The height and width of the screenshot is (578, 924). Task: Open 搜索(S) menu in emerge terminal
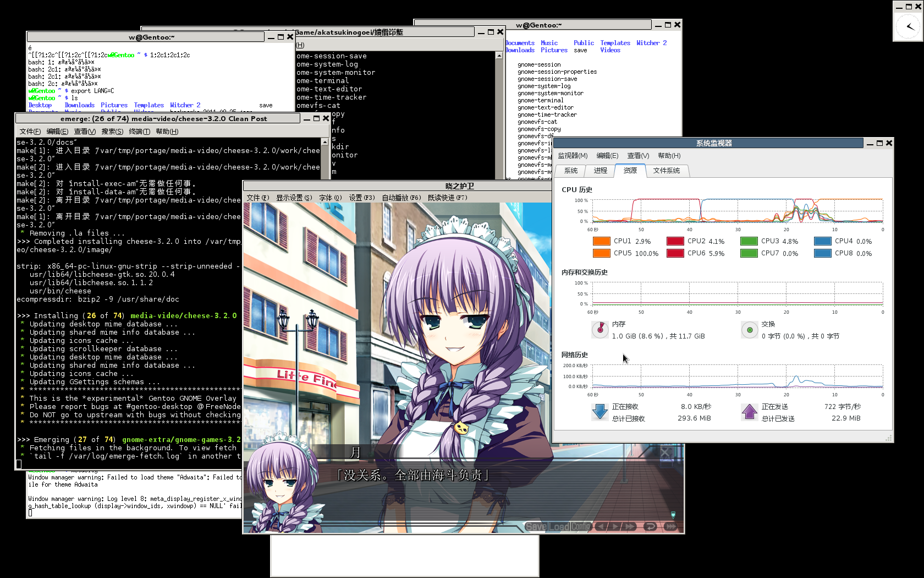pos(112,132)
